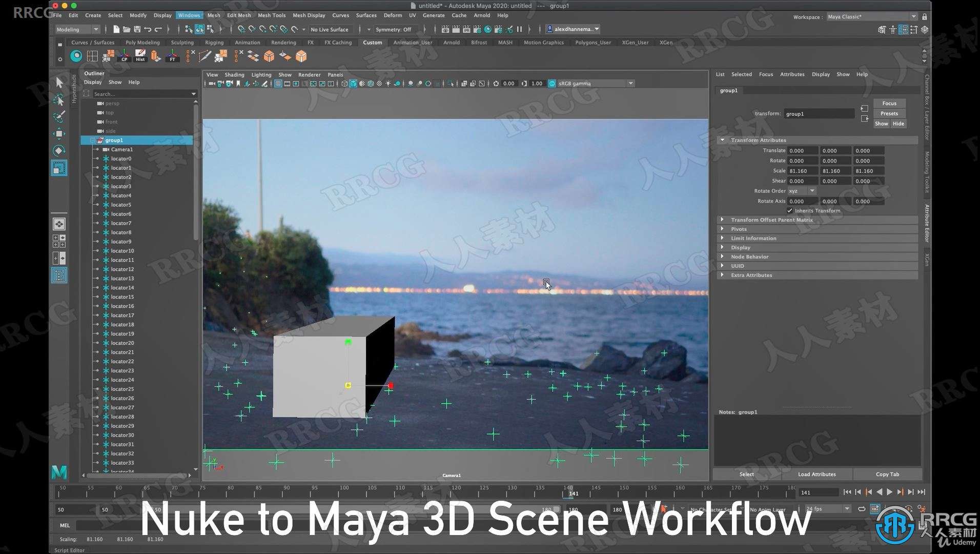Pick the Lasso select tool
980x554 pixels.
tap(59, 99)
